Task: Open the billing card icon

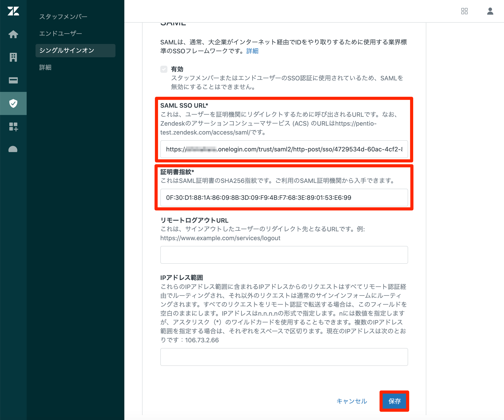Action: click(x=13, y=80)
